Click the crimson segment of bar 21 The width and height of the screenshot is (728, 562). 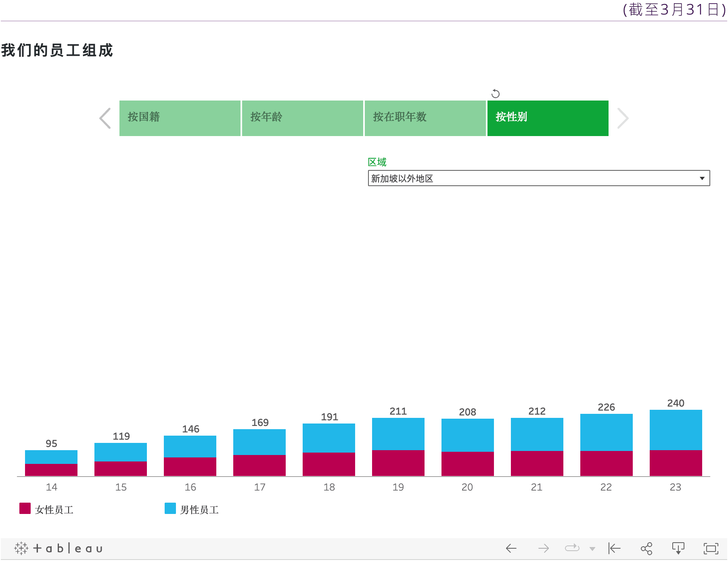coord(537,463)
